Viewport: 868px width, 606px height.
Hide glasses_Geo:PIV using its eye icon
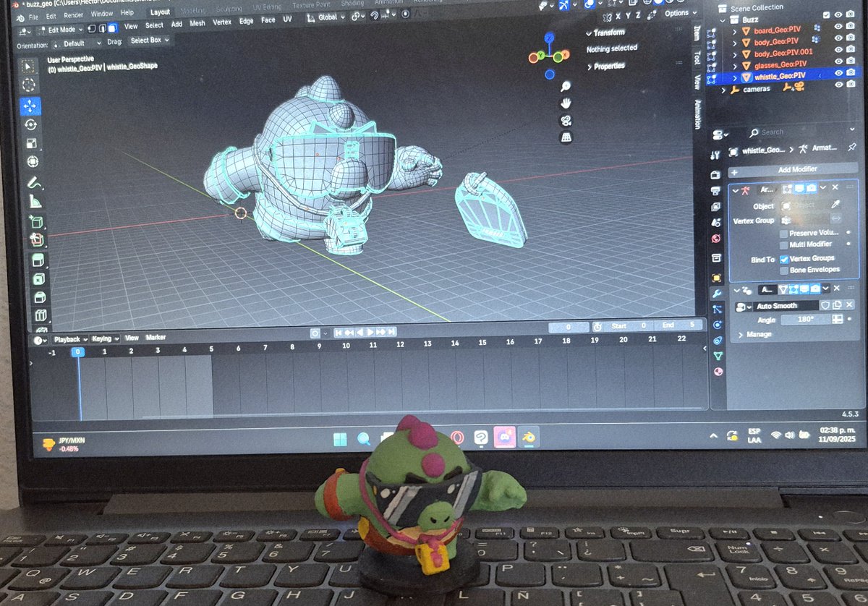pyautogui.click(x=839, y=61)
